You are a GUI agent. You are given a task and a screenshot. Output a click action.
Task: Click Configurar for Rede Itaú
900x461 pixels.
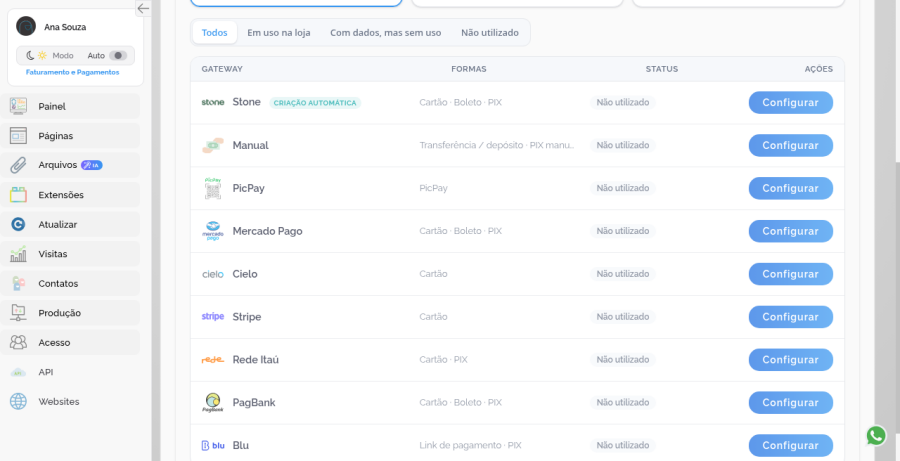pos(790,359)
